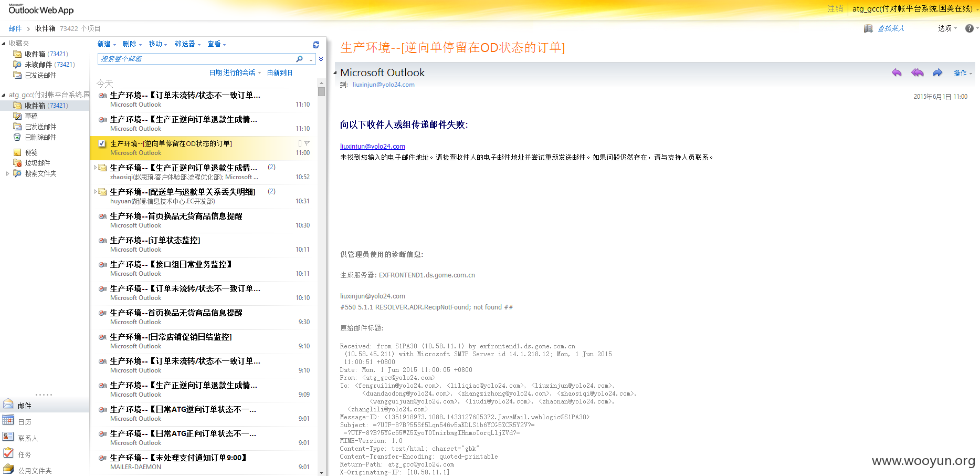Open the 垃圾邮件 junk folder
This screenshot has width=980, height=476.
pos(37,163)
